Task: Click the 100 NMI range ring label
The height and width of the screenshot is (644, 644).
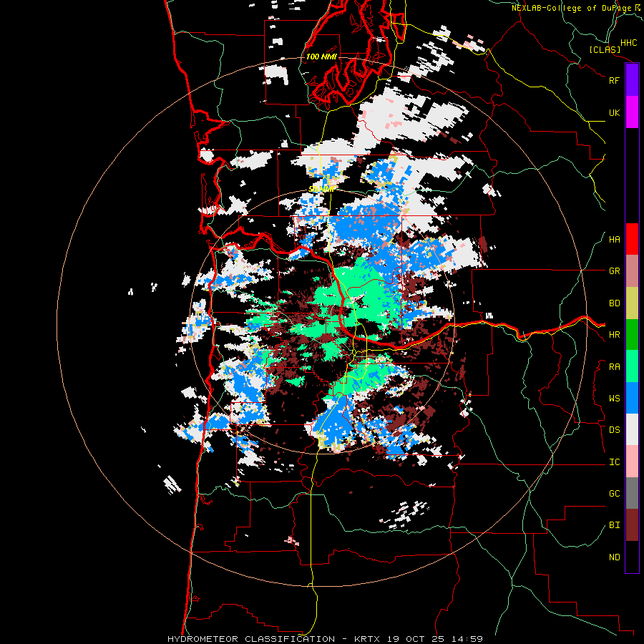Action: pos(321,57)
